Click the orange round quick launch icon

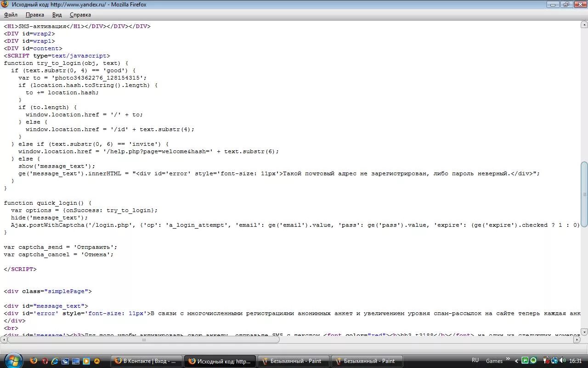click(96, 361)
